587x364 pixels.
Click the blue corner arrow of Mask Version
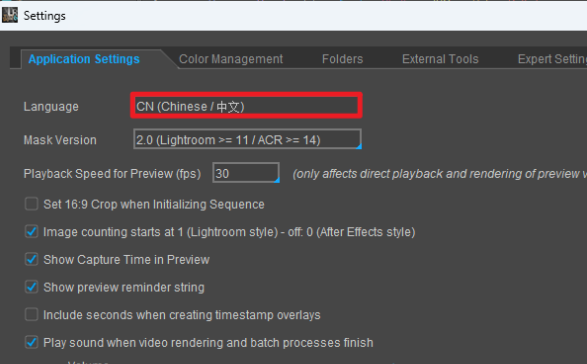pyautogui.click(x=359, y=146)
